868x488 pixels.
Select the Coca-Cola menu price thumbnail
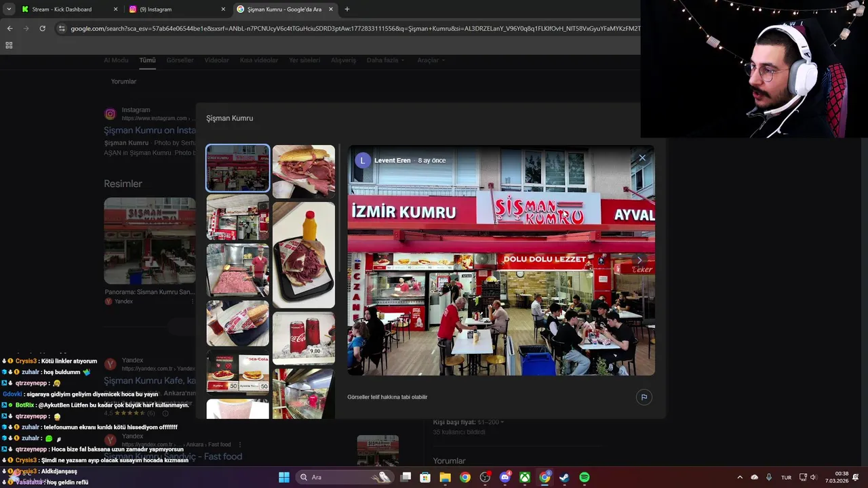click(x=237, y=372)
